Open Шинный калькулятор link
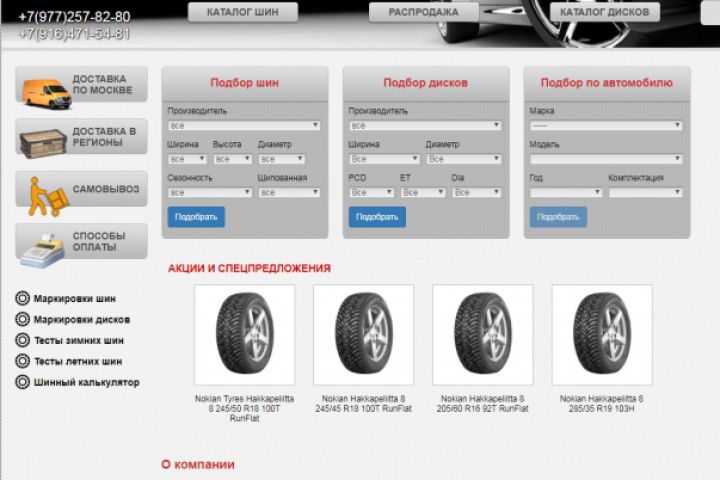Screen dimensions: 720x480 point(86,382)
